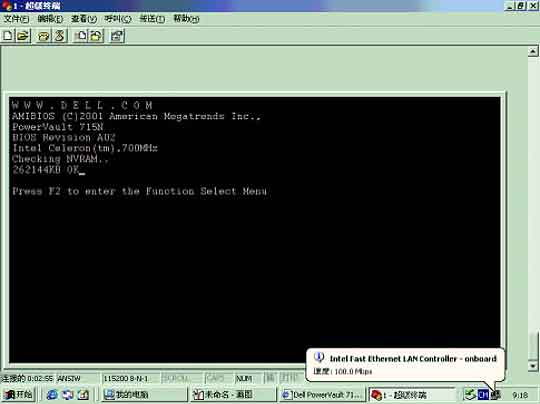Image resolution: width=540 pixels, height=404 pixels.
Task: Click the Send file toolbar icon
Action: (x=81, y=36)
